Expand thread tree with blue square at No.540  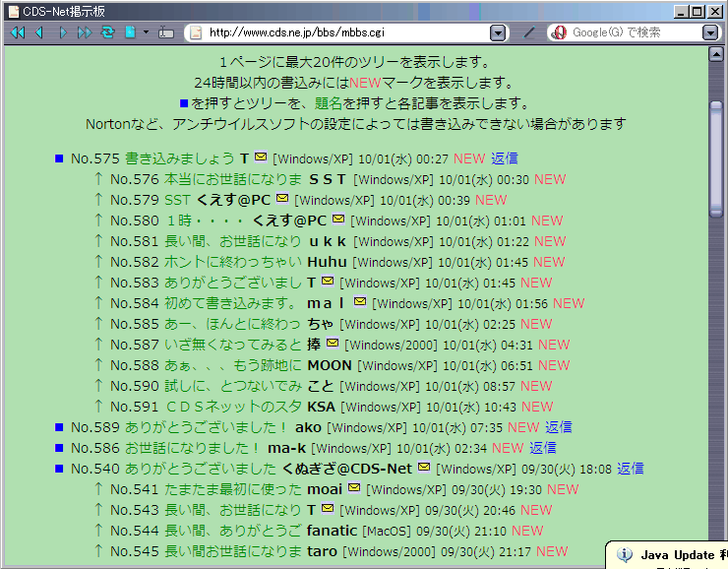(x=59, y=469)
